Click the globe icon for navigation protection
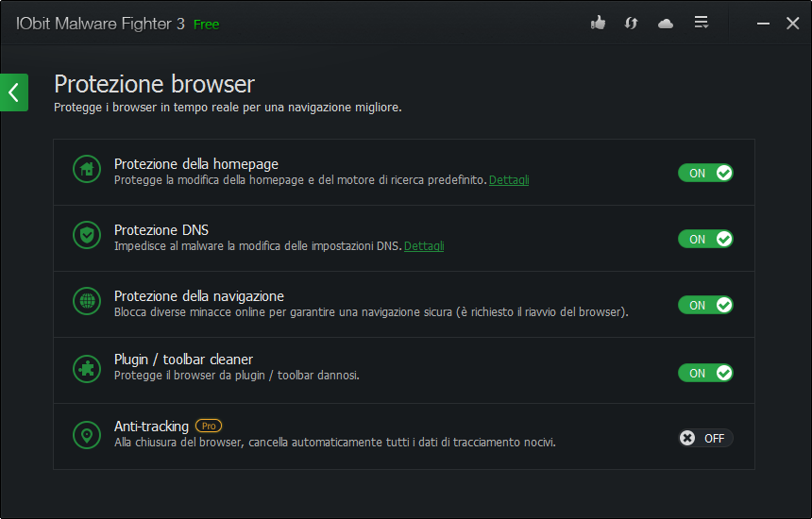The image size is (812, 519). 87,302
